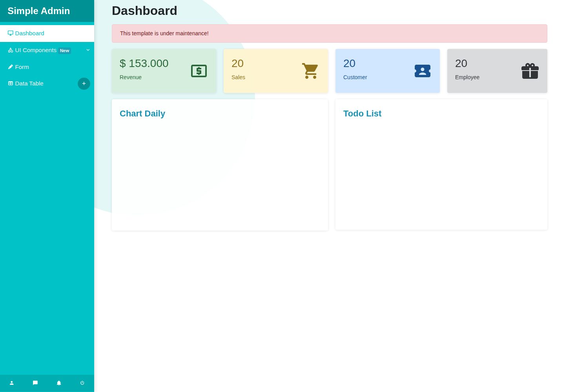
Task: Click the "Customer" card label
Action: (x=355, y=77)
